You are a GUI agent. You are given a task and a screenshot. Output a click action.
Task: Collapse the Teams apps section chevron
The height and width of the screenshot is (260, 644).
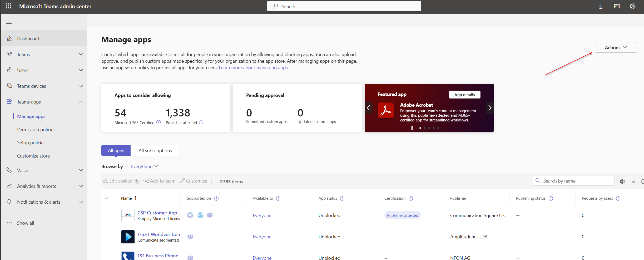coord(81,102)
